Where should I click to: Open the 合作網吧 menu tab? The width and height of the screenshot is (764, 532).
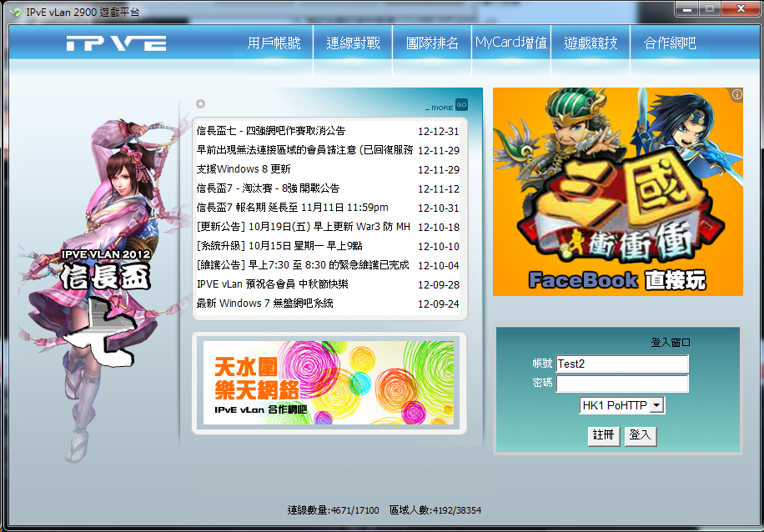[670, 43]
